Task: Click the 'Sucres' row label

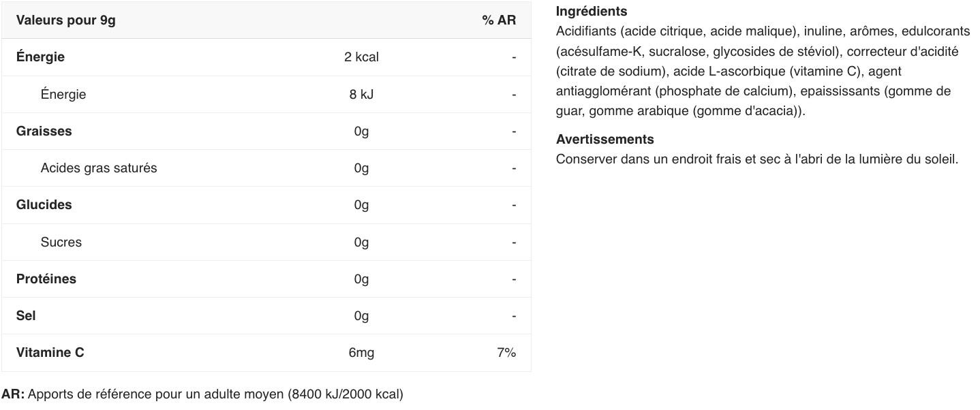Action: pos(61,242)
